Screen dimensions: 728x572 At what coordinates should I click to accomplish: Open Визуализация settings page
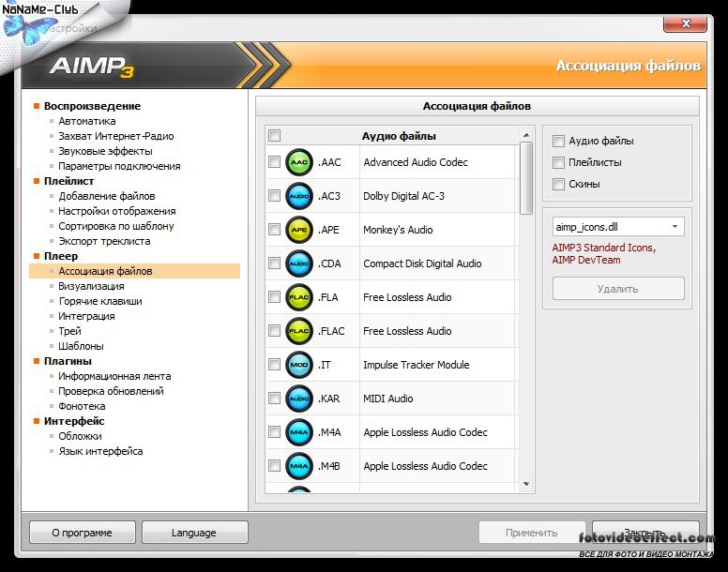coord(91,286)
